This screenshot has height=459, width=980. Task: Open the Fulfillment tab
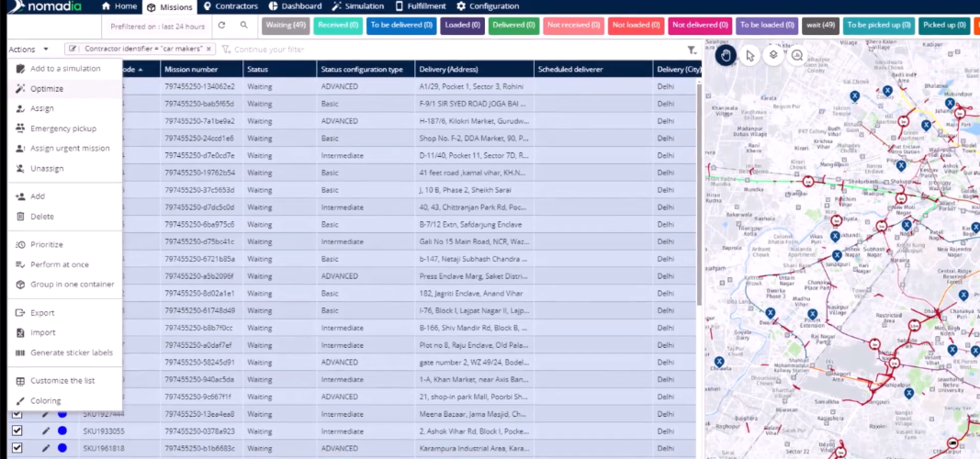click(422, 6)
